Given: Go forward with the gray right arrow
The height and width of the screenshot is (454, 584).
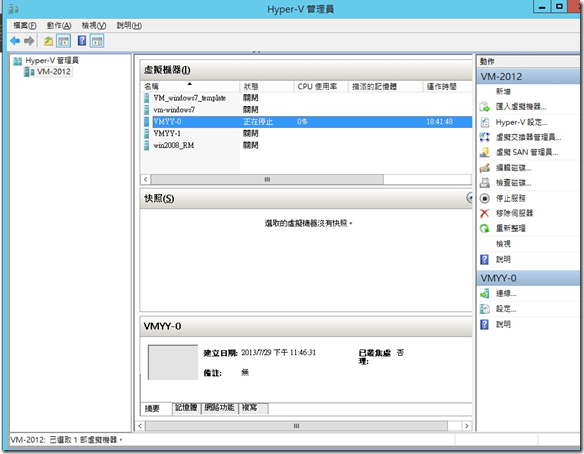Looking at the screenshot, I should click(x=29, y=41).
